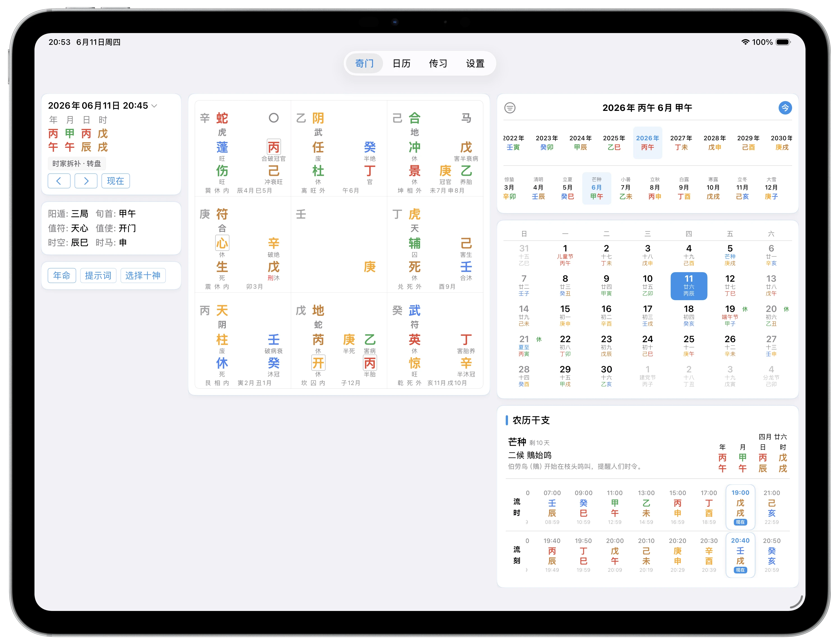Select calendar day 30 乙亥
The width and height of the screenshot is (840, 644).
click(606, 377)
